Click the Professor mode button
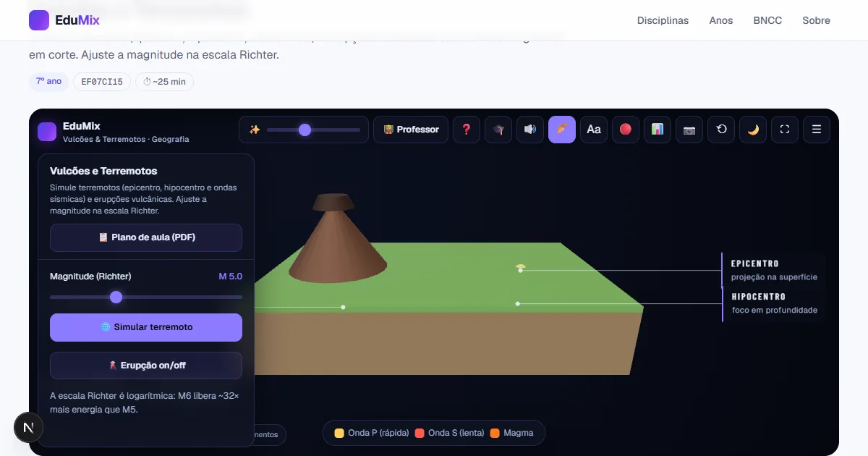 pyautogui.click(x=411, y=130)
